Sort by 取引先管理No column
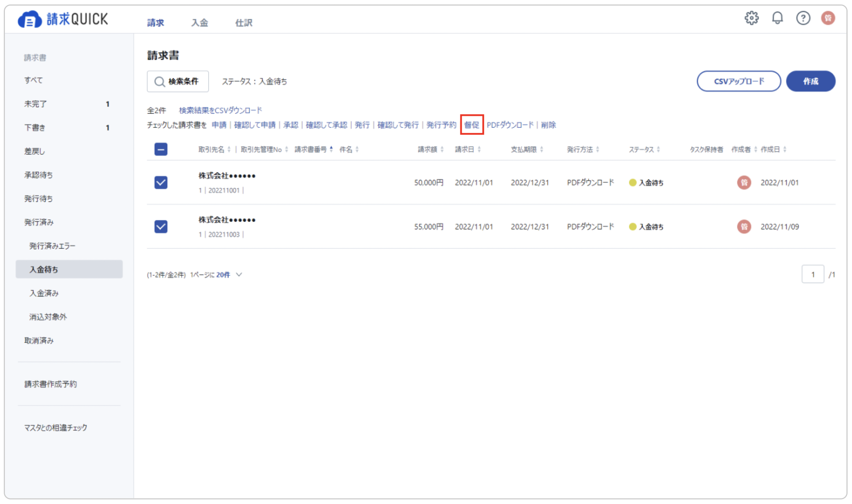Screen dimensions: 852x504 (264, 149)
